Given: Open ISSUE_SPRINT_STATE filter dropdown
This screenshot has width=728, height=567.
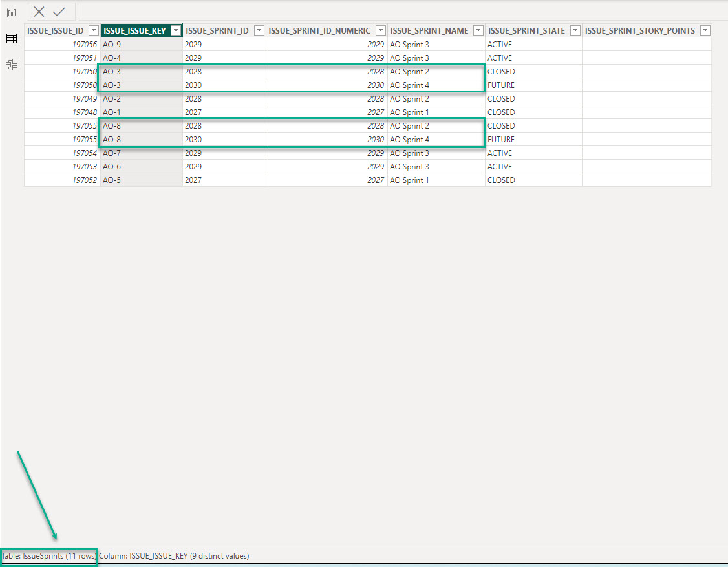Looking at the screenshot, I should pyautogui.click(x=575, y=30).
